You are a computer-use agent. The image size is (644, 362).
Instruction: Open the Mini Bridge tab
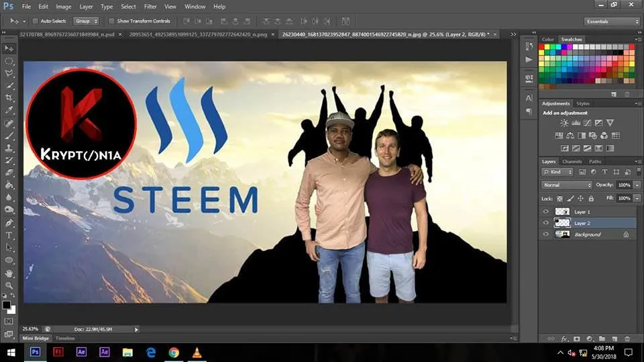click(x=36, y=338)
